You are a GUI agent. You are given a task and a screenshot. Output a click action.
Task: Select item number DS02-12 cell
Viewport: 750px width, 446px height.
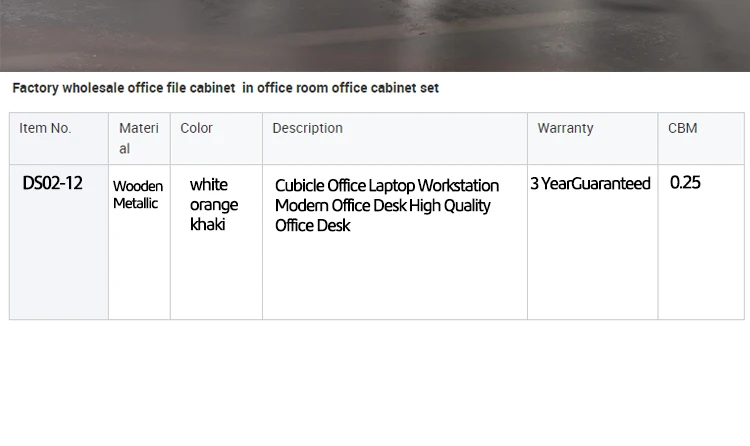pos(52,183)
